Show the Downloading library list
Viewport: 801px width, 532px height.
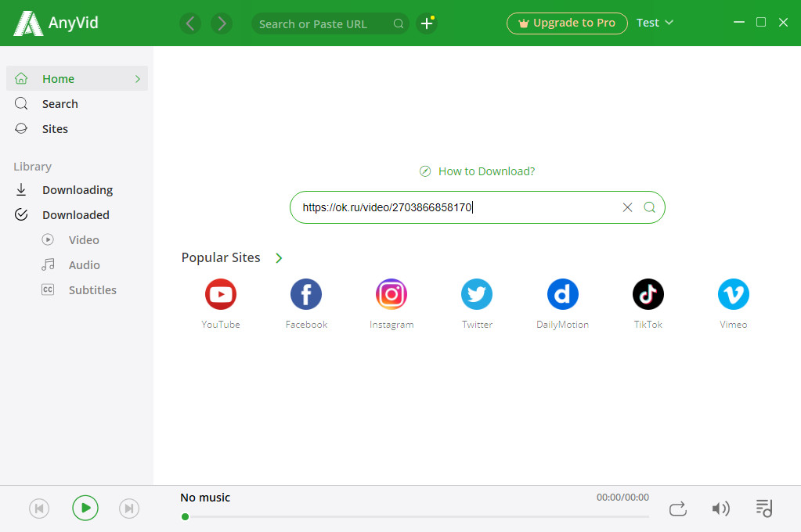(78, 190)
